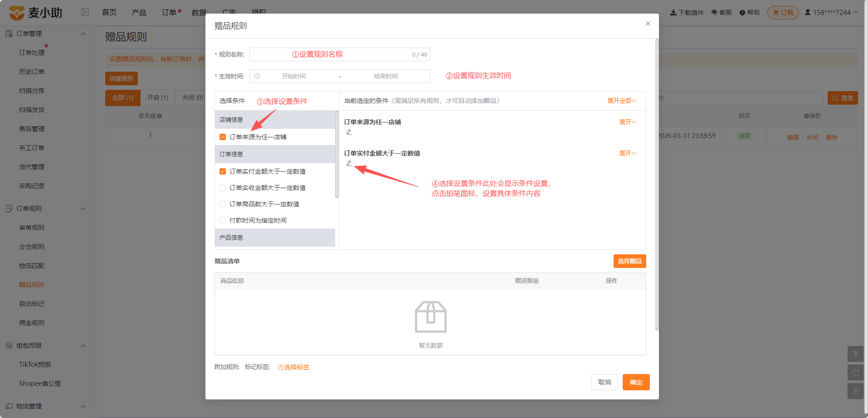Close the 赠品规则 dialog
The width and height of the screenshot is (868, 418).
click(648, 24)
